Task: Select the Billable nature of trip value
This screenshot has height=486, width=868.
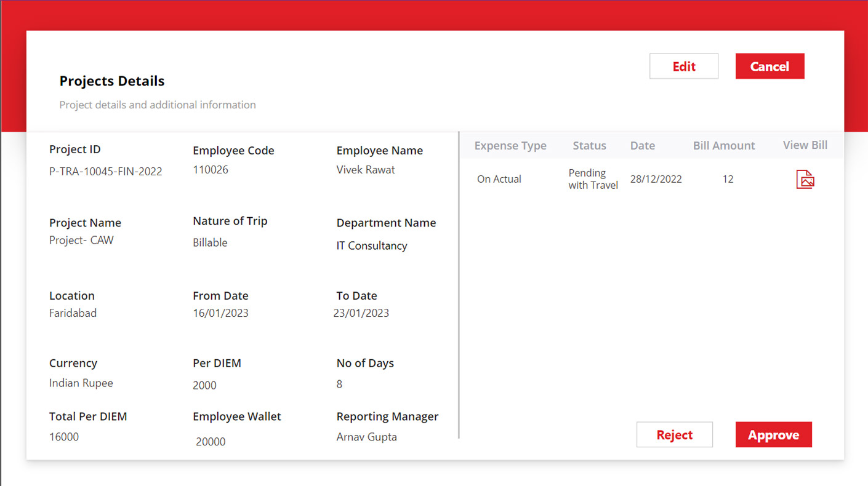Action: tap(210, 243)
